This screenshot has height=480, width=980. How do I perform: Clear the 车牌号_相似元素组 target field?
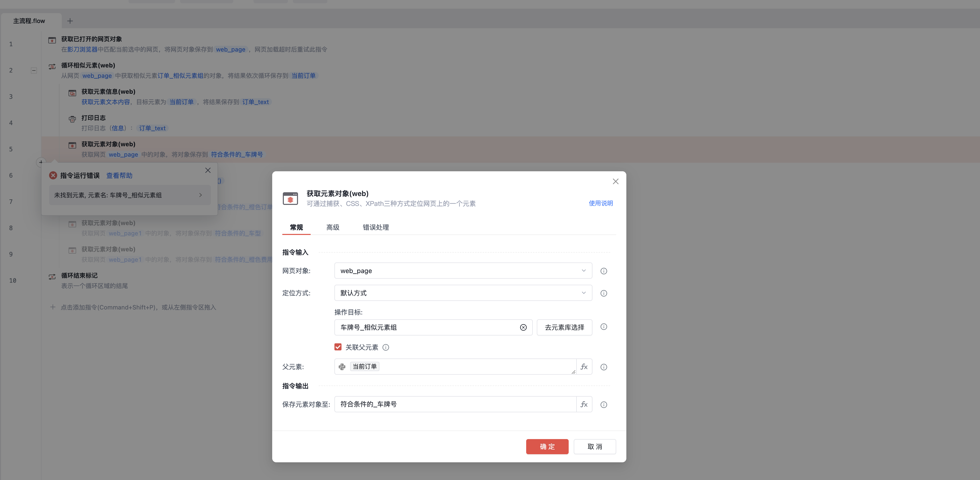[x=523, y=327]
